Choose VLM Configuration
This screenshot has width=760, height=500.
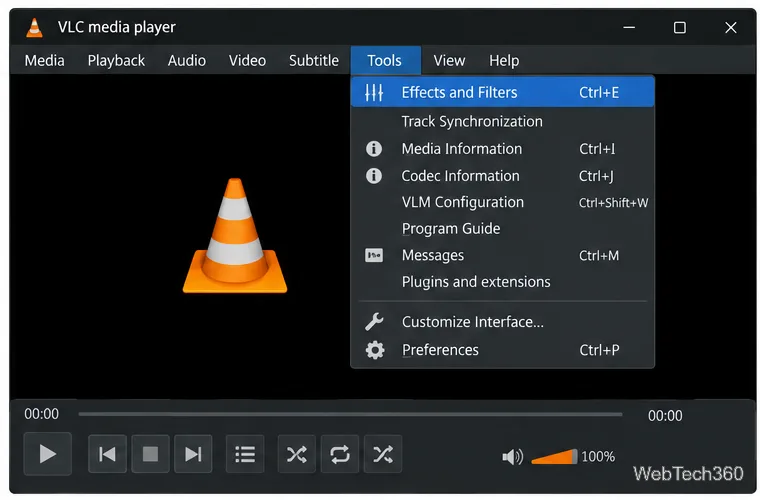coord(503,202)
